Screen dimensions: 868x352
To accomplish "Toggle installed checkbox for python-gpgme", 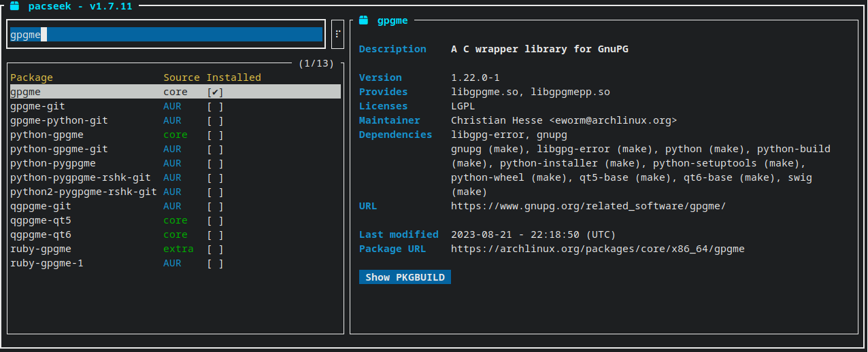I will coord(215,135).
